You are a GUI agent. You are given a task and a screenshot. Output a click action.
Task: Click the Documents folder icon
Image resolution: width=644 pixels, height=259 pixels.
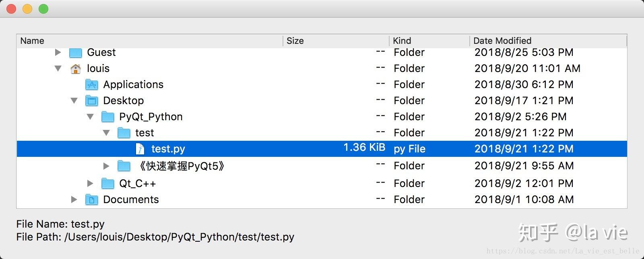92,200
